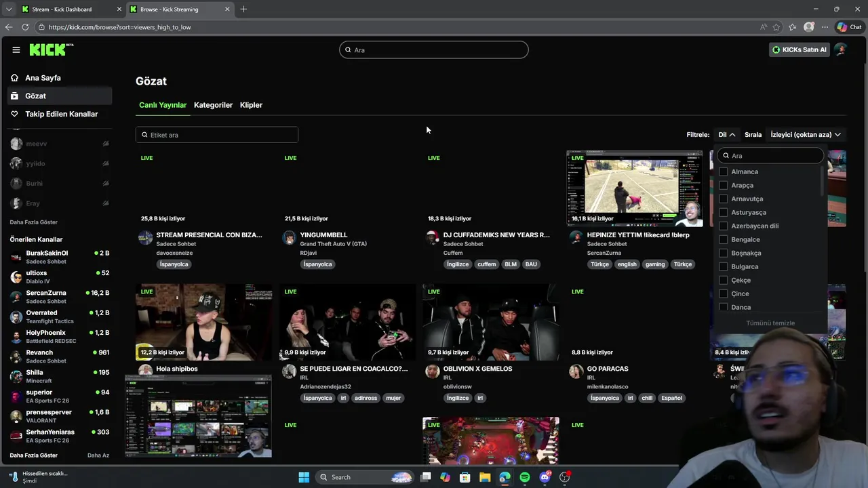Check the Çekçe language checkbox
This screenshot has width=868, height=488.
click(723, 281)
